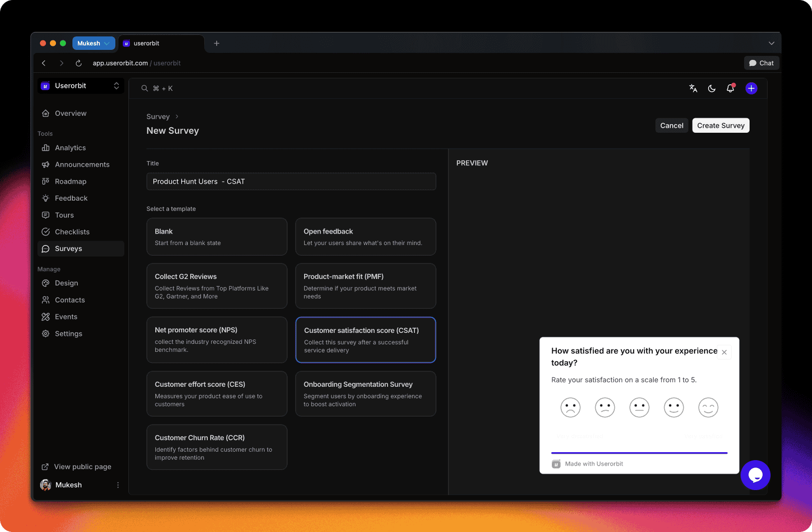Open the Mukesh profile dropdown
Viewport: 812px width, 532px height.
93,43
